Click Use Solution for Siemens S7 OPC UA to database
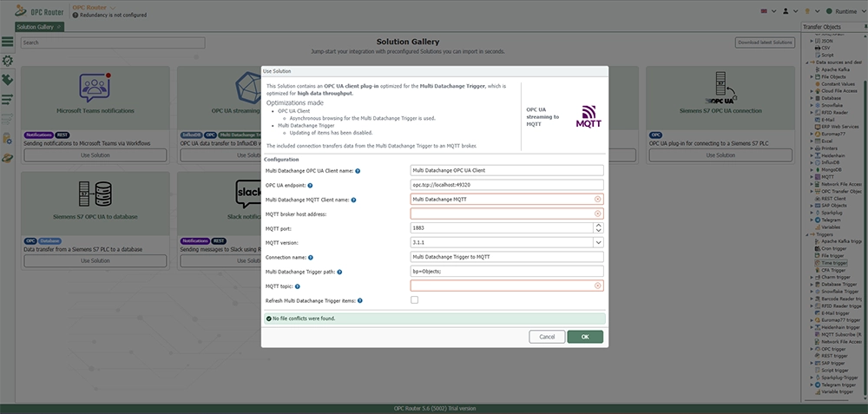The image size is (868, 414). tap(95, 260)
